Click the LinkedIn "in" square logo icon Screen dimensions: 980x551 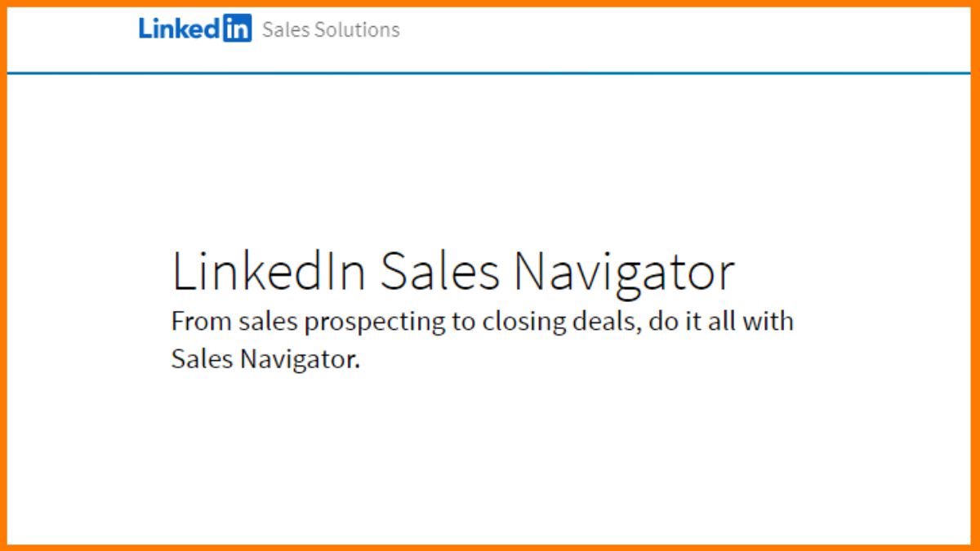click(237, 29)
